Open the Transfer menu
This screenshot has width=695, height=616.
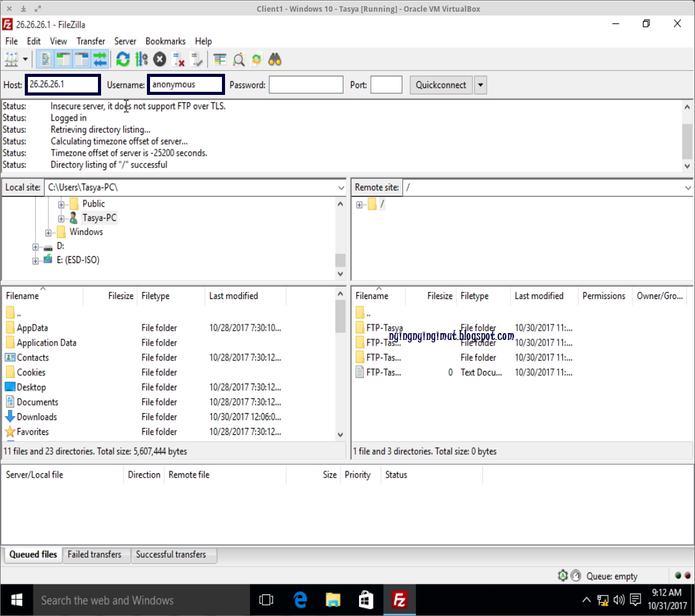pos(91,41)
